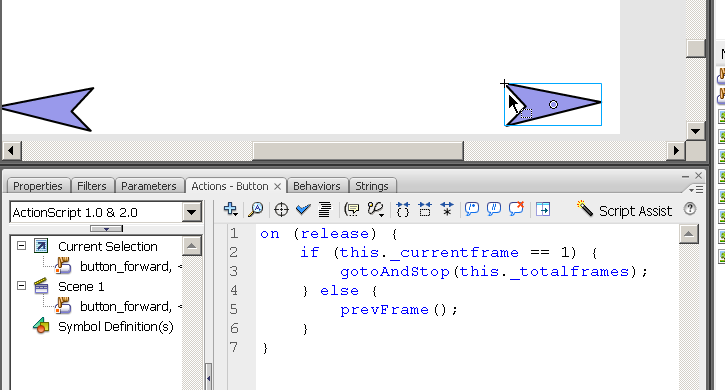Open Debug options icon
The height and width of the screenshot is (390, 725).
[x=376, y=210]
